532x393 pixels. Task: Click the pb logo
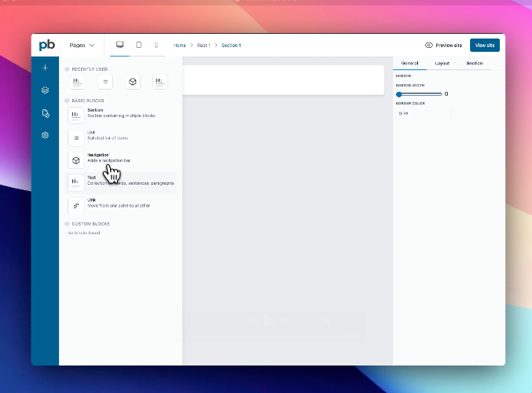pos(46,45)
